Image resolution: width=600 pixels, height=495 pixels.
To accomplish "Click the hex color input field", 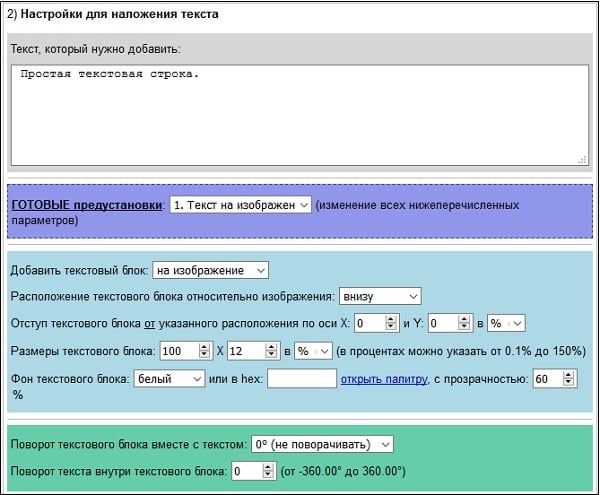I will (302, 379).
